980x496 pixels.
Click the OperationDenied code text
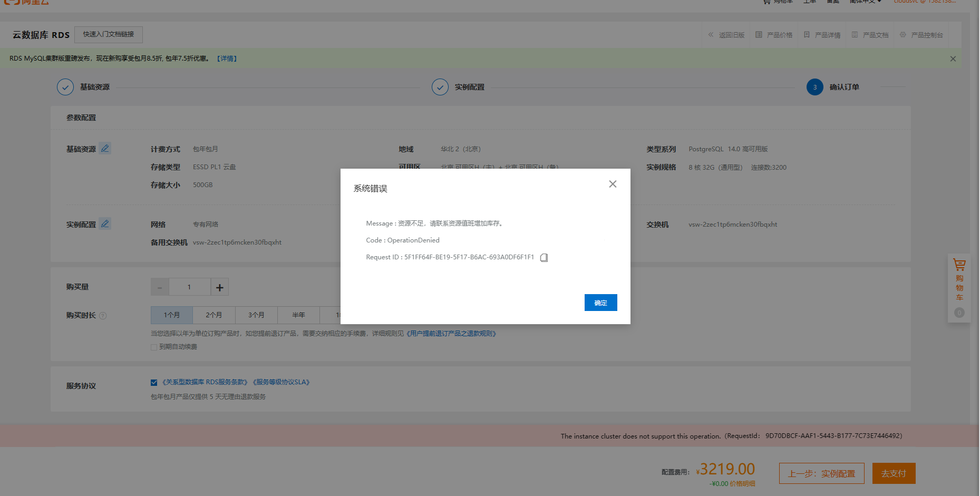click(413, 240)
